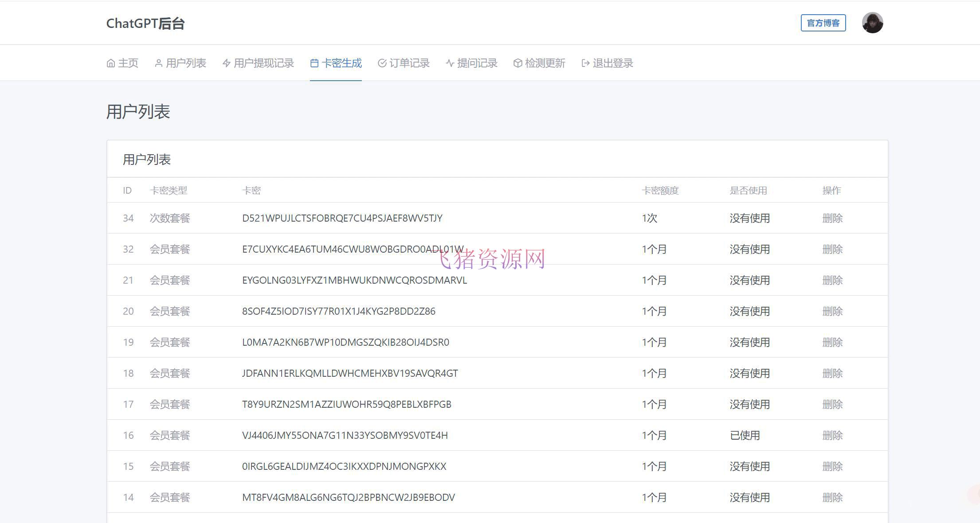Click the ID column header

pyautogui.click(x=127, y=191)
